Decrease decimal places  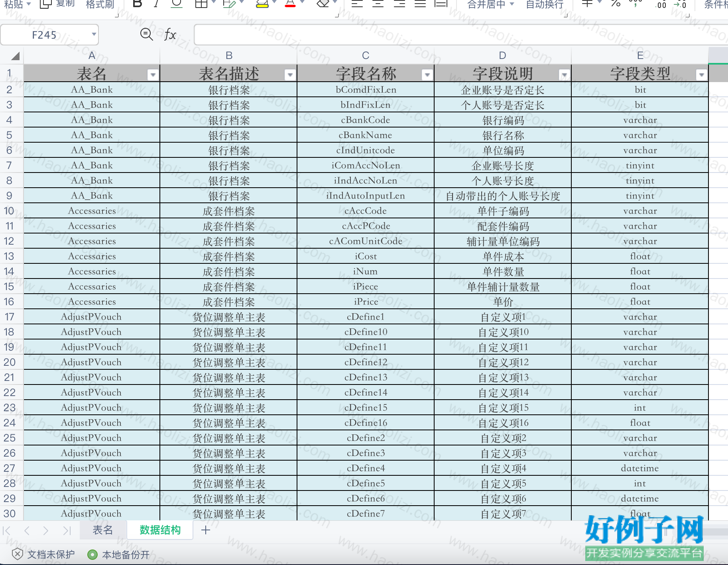680,5
